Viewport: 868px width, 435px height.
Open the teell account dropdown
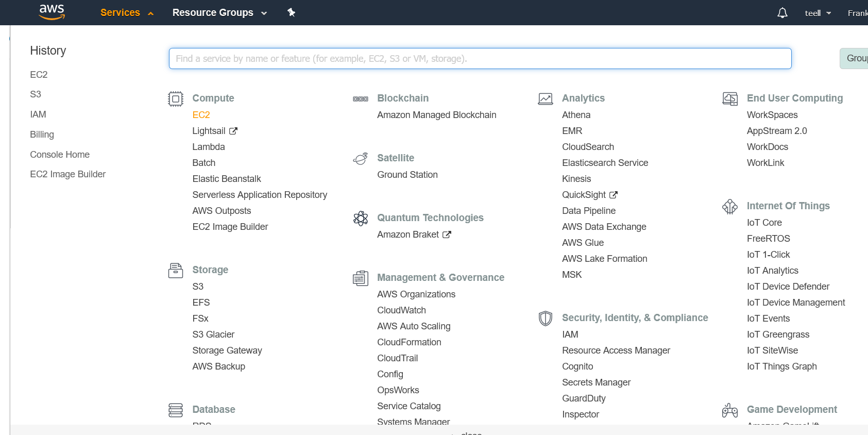(818, 13)
